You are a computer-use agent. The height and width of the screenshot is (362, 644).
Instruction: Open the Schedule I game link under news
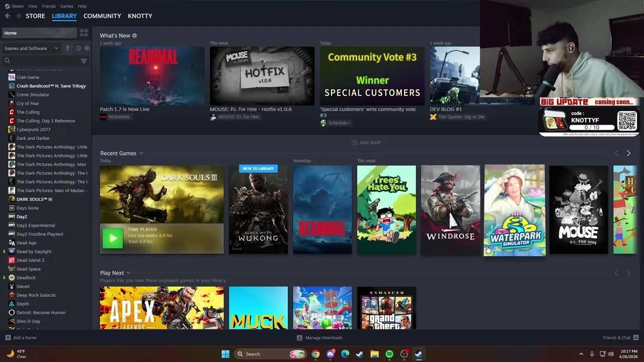(x=335, y=123)
